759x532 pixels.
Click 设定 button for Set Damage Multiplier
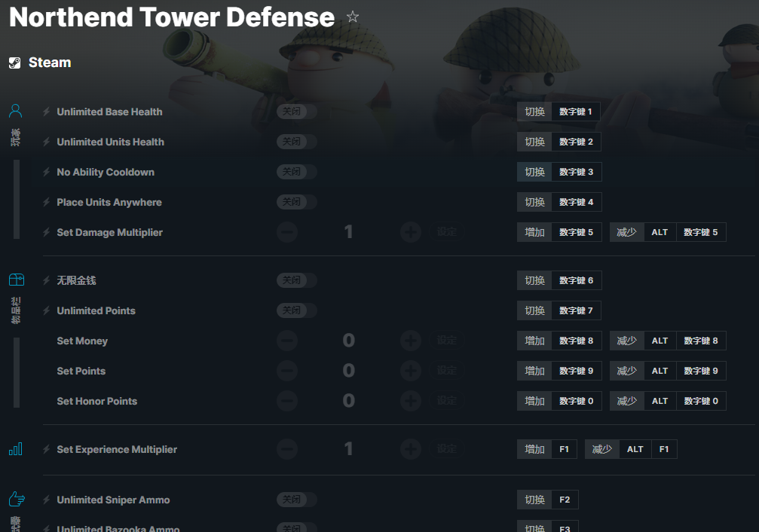[446, 232]
